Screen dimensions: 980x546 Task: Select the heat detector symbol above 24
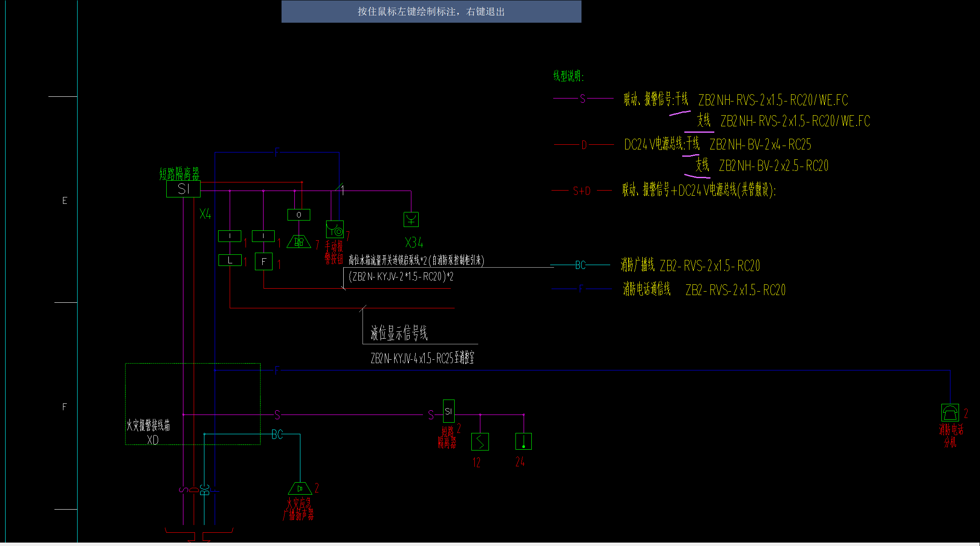tap(524, 441)
